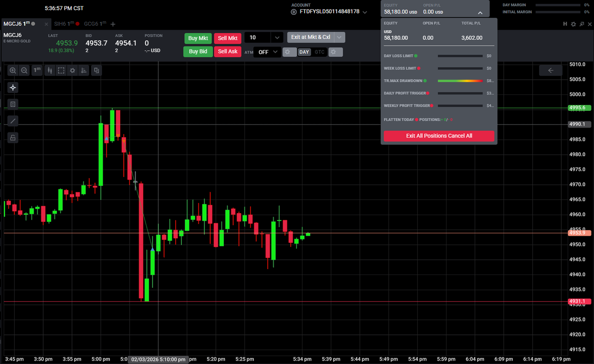This screenshot has width=594, height=364.
Task: Click the Buy Bid button
Action: (x=198, y=51)
